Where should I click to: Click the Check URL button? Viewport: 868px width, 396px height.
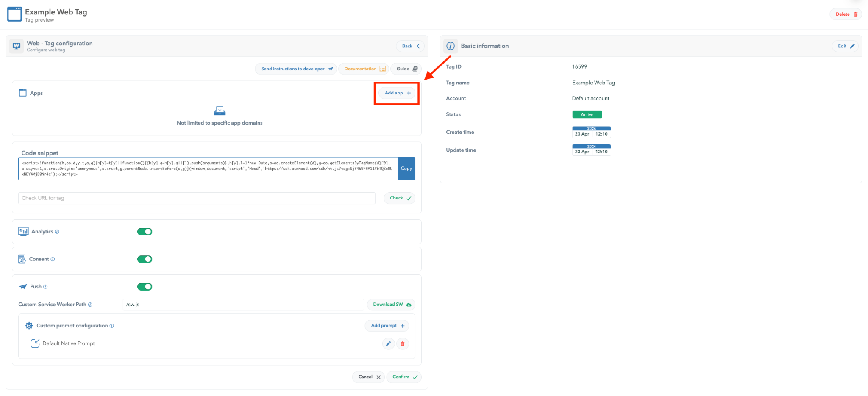pos(400,198)
